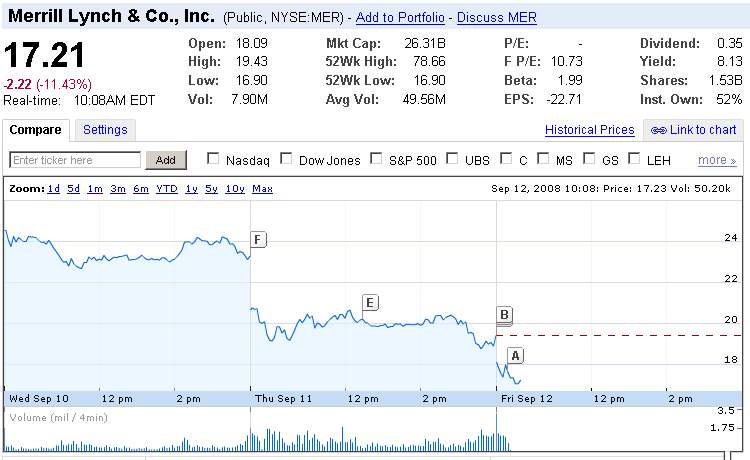Expand the more » comparison options

point(717,160)
